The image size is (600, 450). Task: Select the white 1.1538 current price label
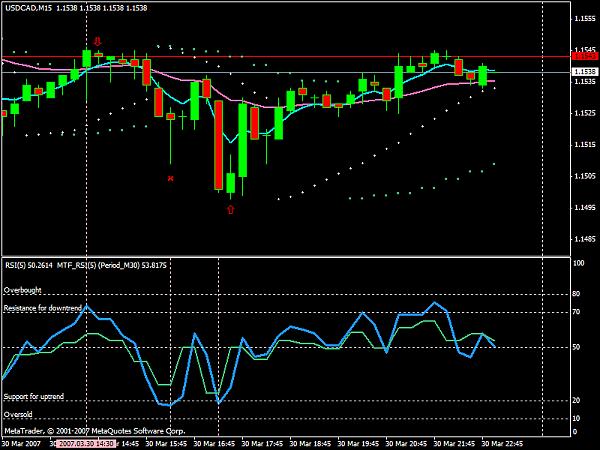pyautogui.click(x=584, y=72)
